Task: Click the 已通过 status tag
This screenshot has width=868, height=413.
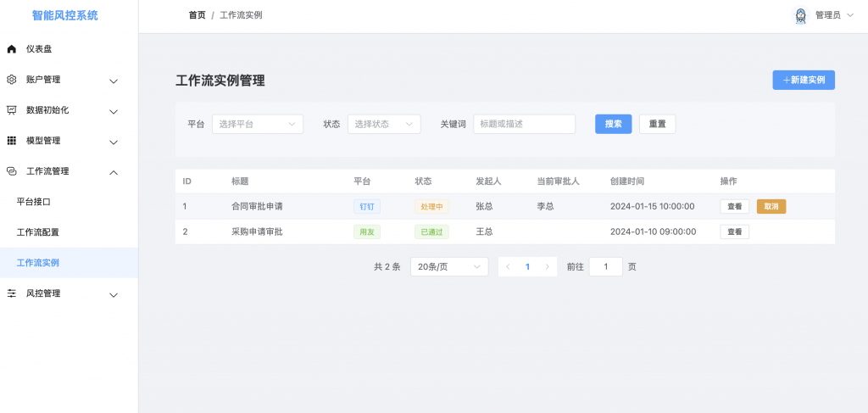Action: click(x=431, y=232)
